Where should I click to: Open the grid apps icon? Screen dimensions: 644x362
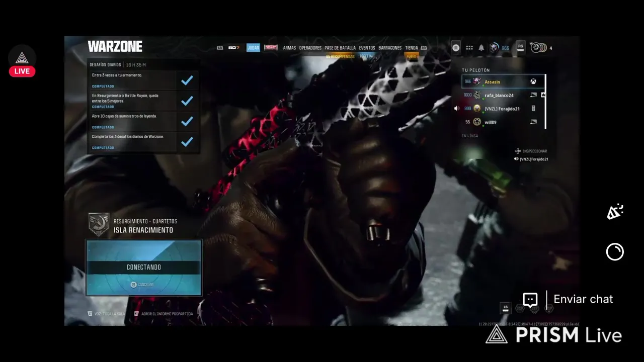(469, 48)
